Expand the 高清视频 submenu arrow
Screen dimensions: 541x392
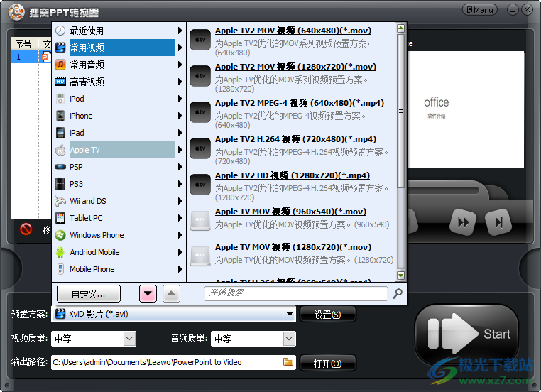click(x=180, y=82)
